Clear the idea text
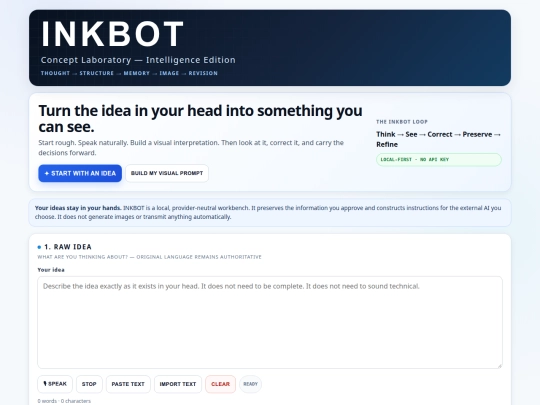This screenshot has width=540, height=405. pyautogui.click(x=220, y=384)
